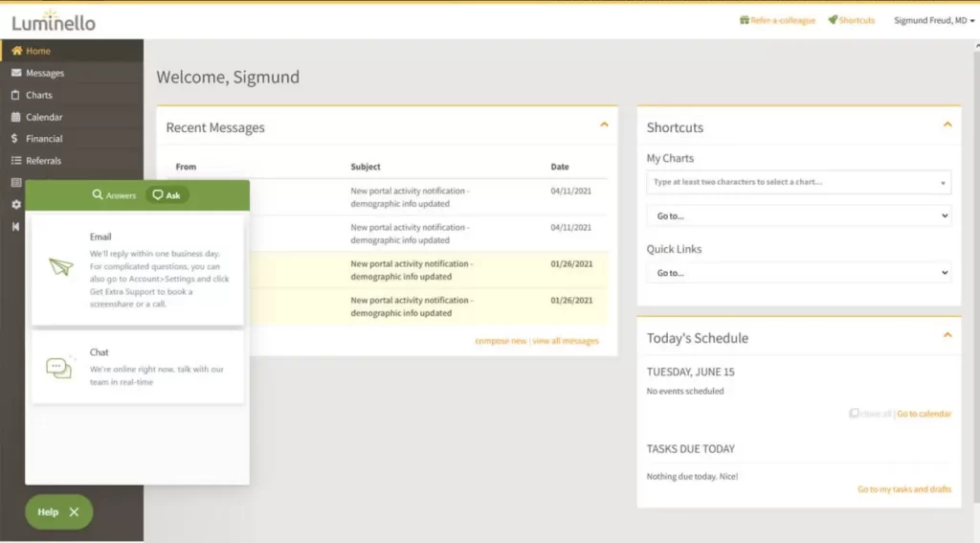980x543 pixels.
Task: Collapse the Shortcuts panel
Action: [947, 125]
